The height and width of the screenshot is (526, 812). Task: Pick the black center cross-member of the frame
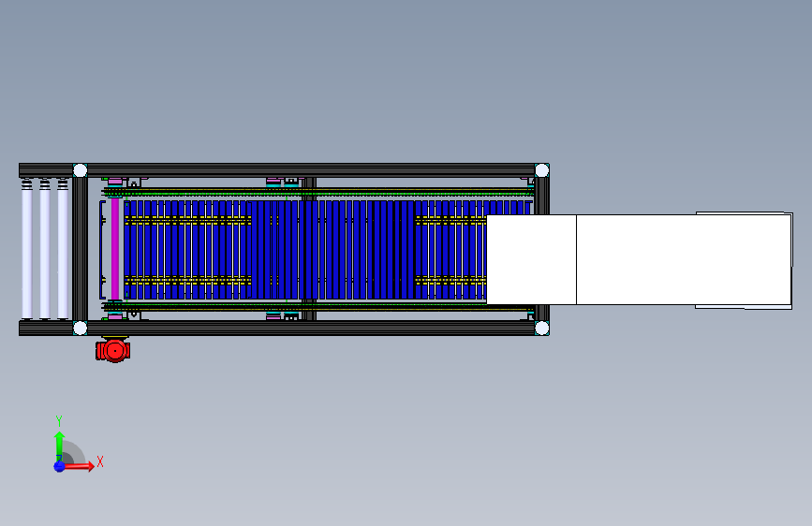point(309,249)
